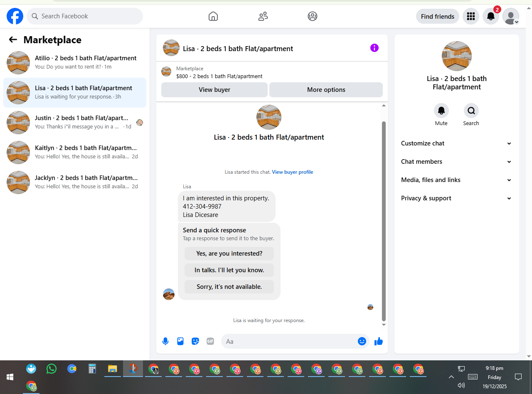Click the Find friends button
This screenshot has width=532, height=394.
click(x=438, y=16)
